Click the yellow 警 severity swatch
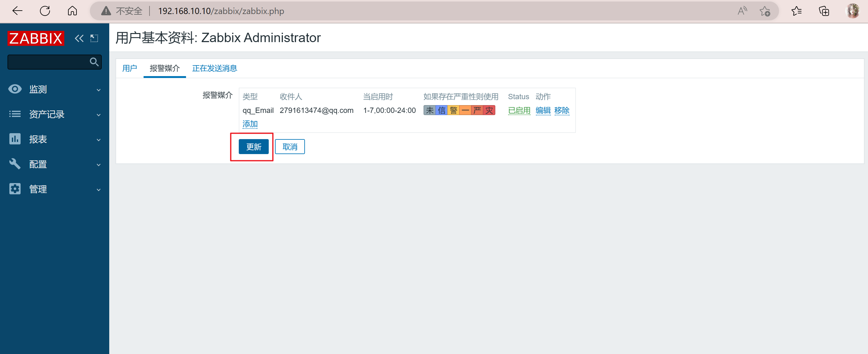This screenshot has width=868, height=354. tap(454, 110)
